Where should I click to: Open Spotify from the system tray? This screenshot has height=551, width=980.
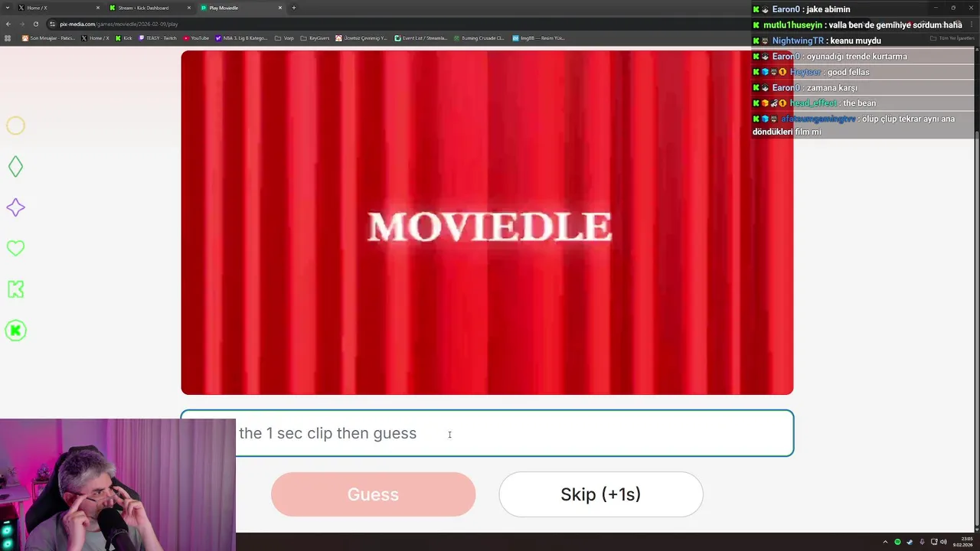898,542
